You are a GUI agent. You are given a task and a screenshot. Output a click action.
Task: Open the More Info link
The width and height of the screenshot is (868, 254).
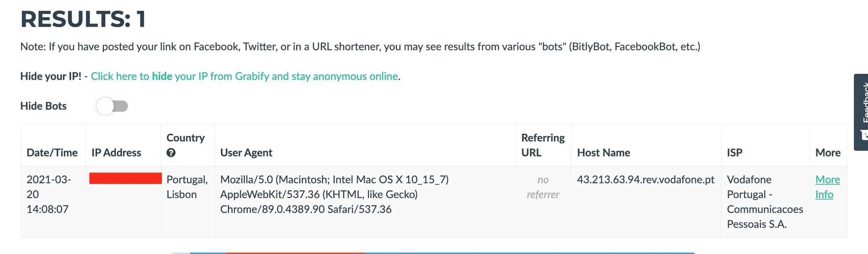[828, 187]
